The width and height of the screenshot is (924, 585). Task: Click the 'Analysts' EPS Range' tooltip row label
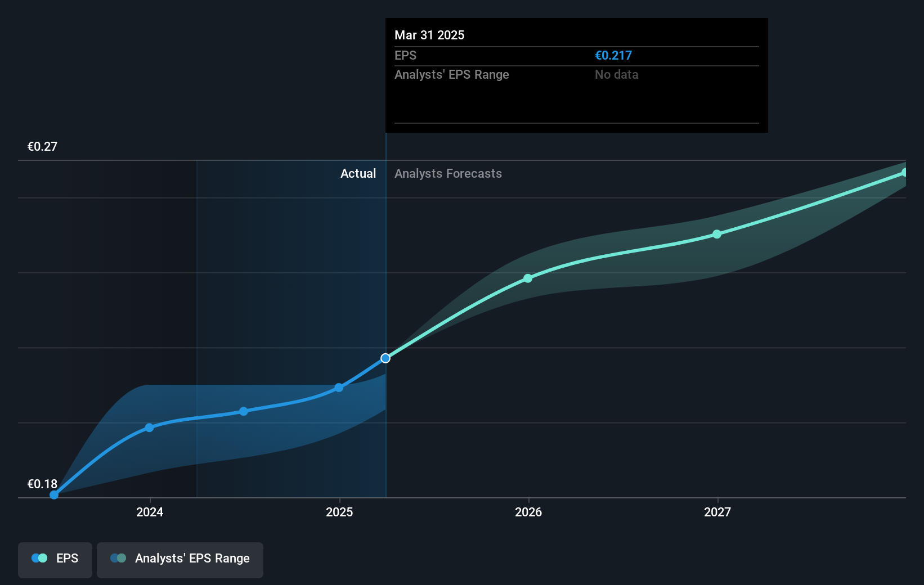pos(451,74)
